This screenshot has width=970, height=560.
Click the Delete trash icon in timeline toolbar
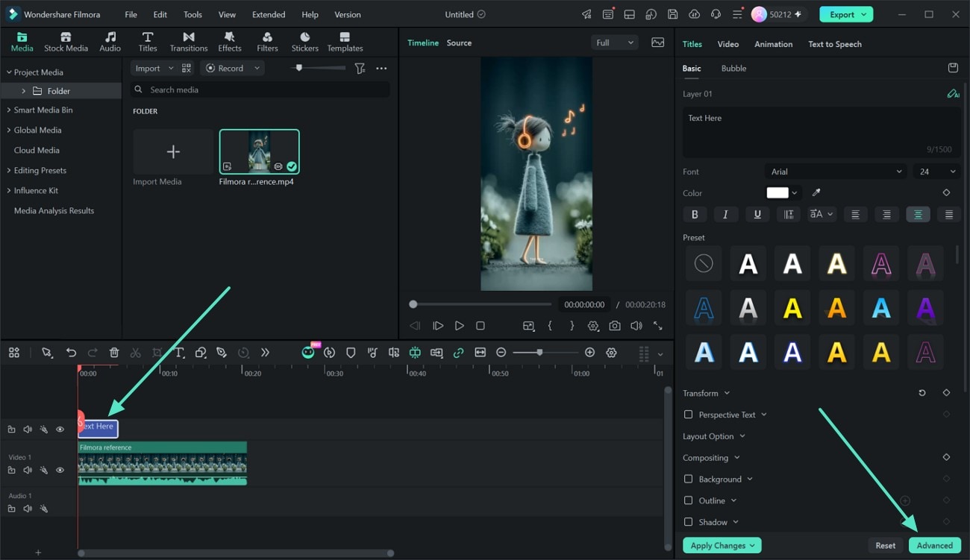click(114, 353)
